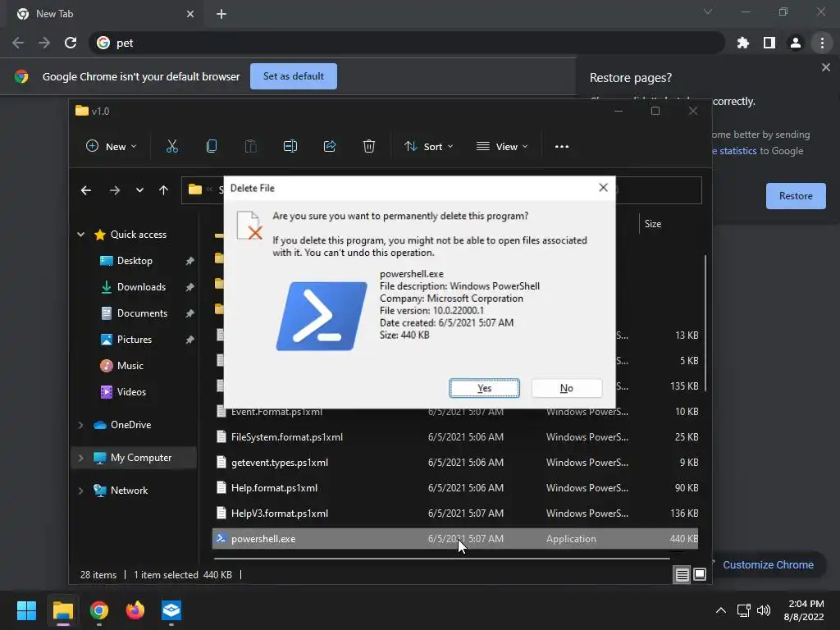The width and height of the screenshot is (840, 630).
Task: Click the file list vertical scrollbar
Action: pos(705,322)
